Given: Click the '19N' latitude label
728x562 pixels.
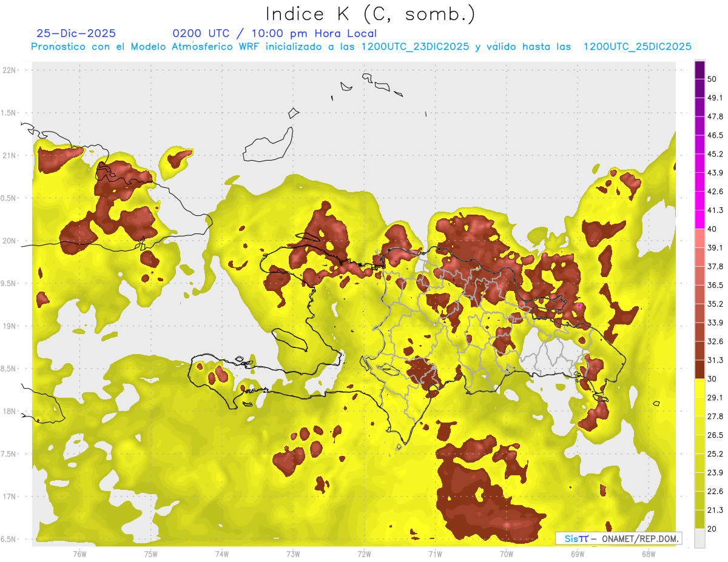Looking at the screenshot, I should 9,326.
